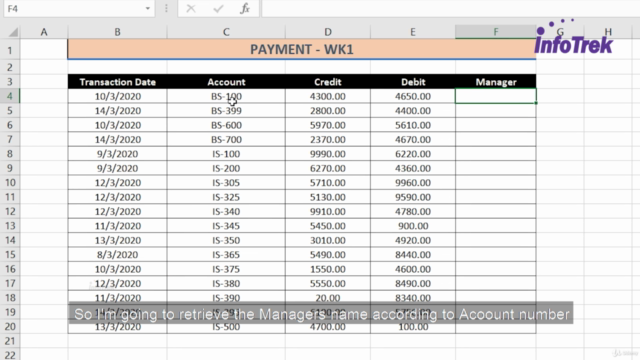Click account cell IS-100
The image size is (640, 360).
tap(226, 154)
